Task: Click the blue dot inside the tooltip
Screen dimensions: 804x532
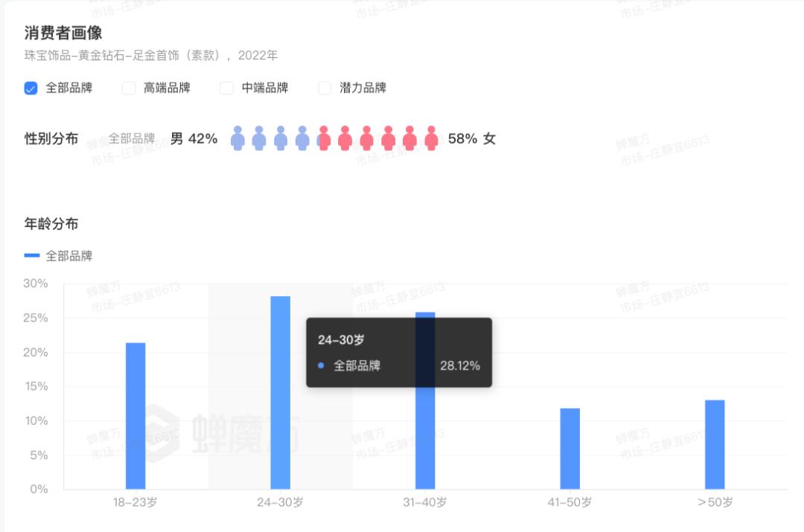Action: click(x=320, y=365)
